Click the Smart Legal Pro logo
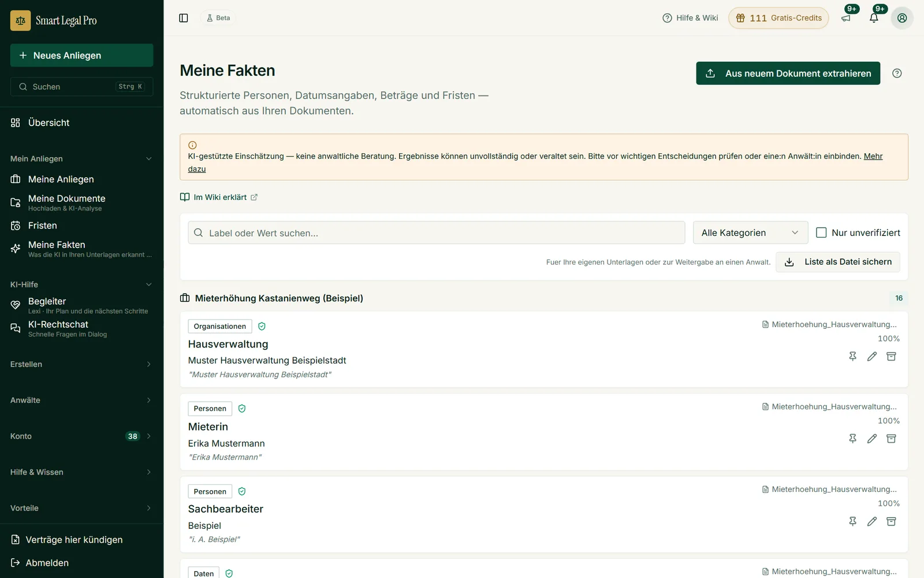 (x=54, y=21)
